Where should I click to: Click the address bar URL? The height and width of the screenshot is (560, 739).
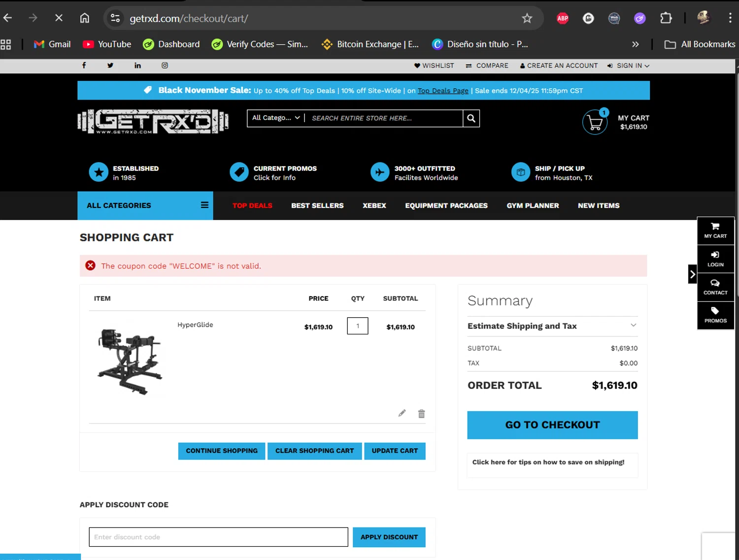tap(189, 18)
